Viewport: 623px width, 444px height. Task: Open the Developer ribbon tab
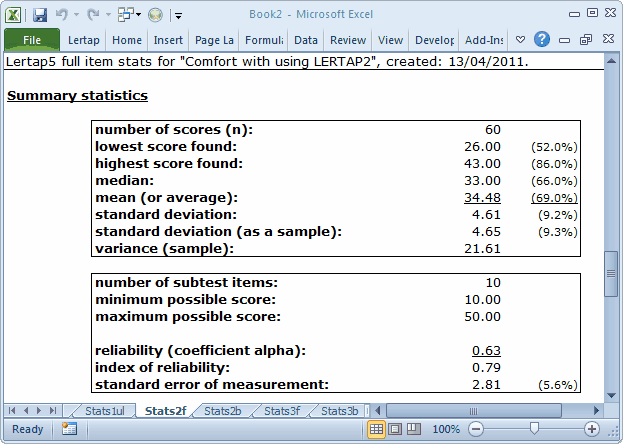434,40
